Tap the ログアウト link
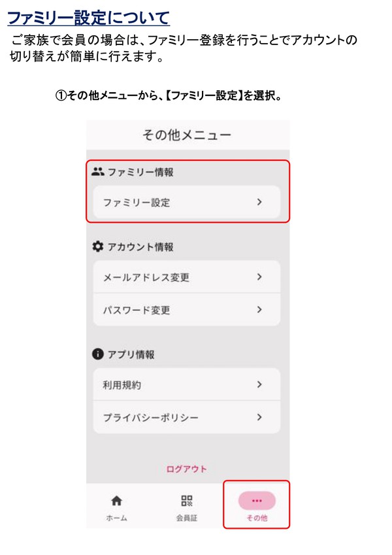Screen dimensions: 392x555 point(187,468)
